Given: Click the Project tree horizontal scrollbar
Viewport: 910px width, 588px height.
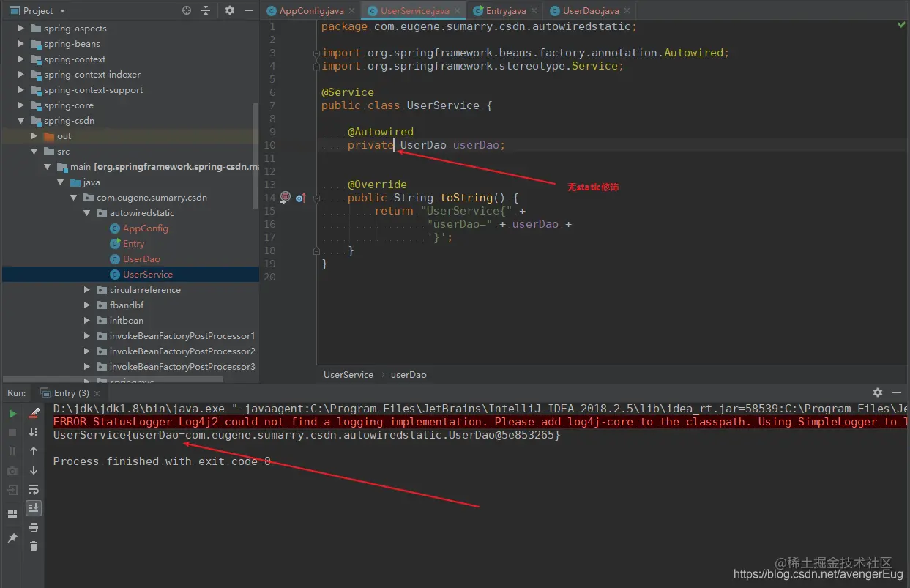Looking at the screenshot, I should (x=113, y=379).
